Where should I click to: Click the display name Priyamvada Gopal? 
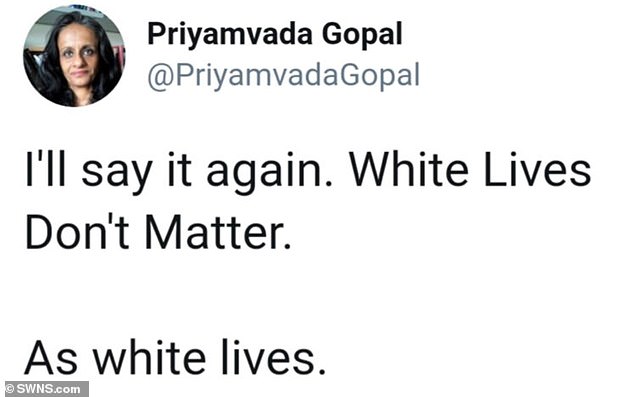pyautogui.click(x=275, y=35)
